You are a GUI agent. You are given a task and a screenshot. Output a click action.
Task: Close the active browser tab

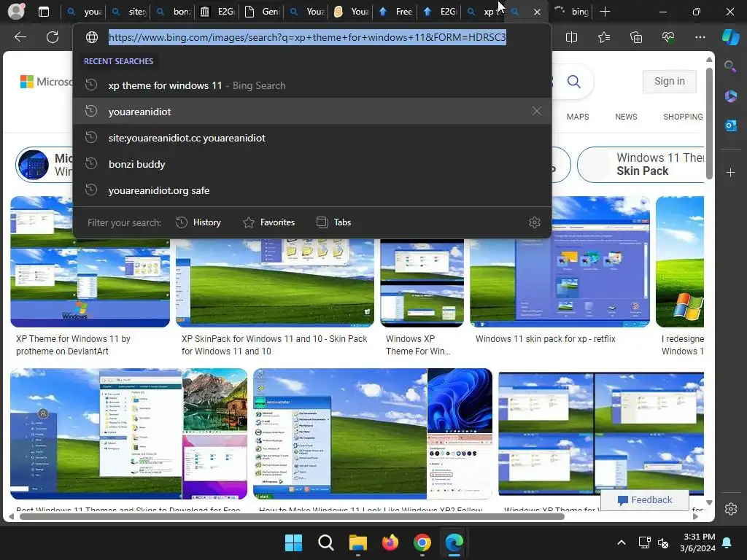pos(537,12)
